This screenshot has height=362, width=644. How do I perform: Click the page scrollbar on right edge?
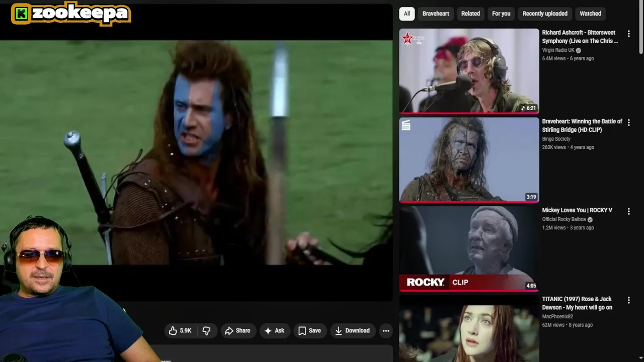click(x=641, y=28)
